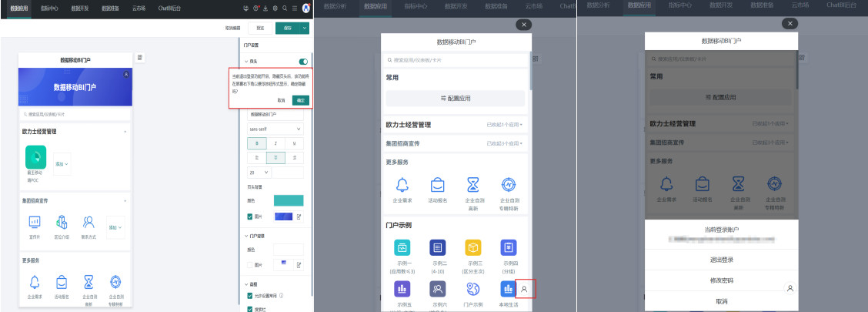
Task: Open 示例四 app icon in middle preview
Action: [x=508, y=247]
